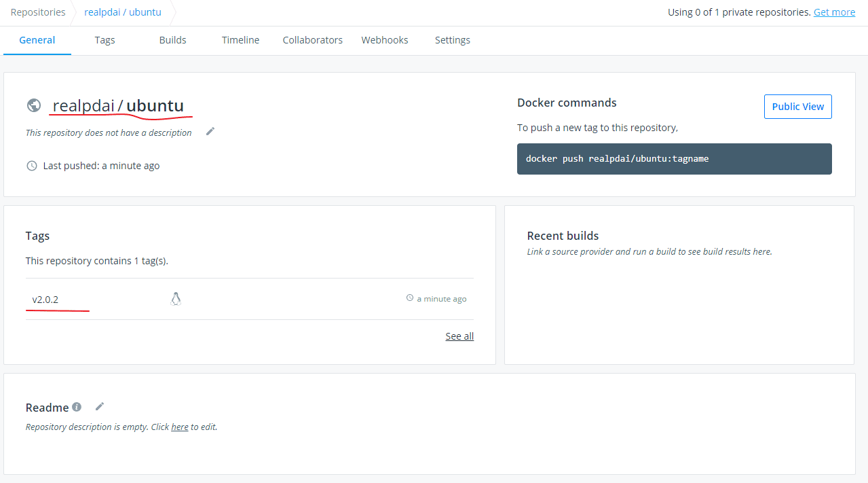This screenshot has width=868, height=483.
Task: Click the globe public-visibility icon
Action: (33, 105)
